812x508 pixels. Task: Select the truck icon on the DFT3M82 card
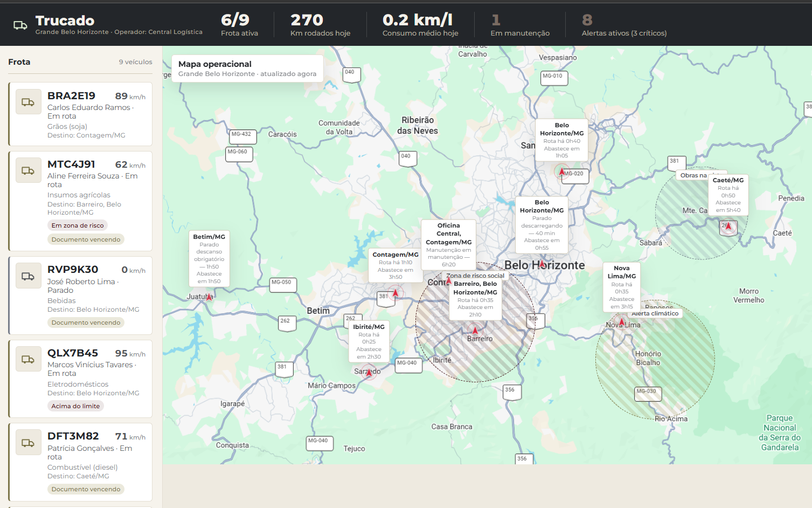coord(29,443)
